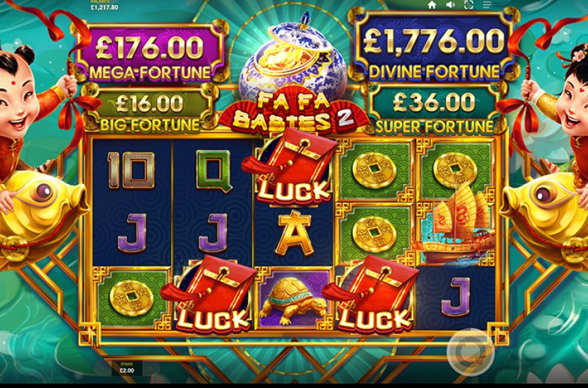Click the Fa Fa Babies 2 logo

[x=290, y=111]
